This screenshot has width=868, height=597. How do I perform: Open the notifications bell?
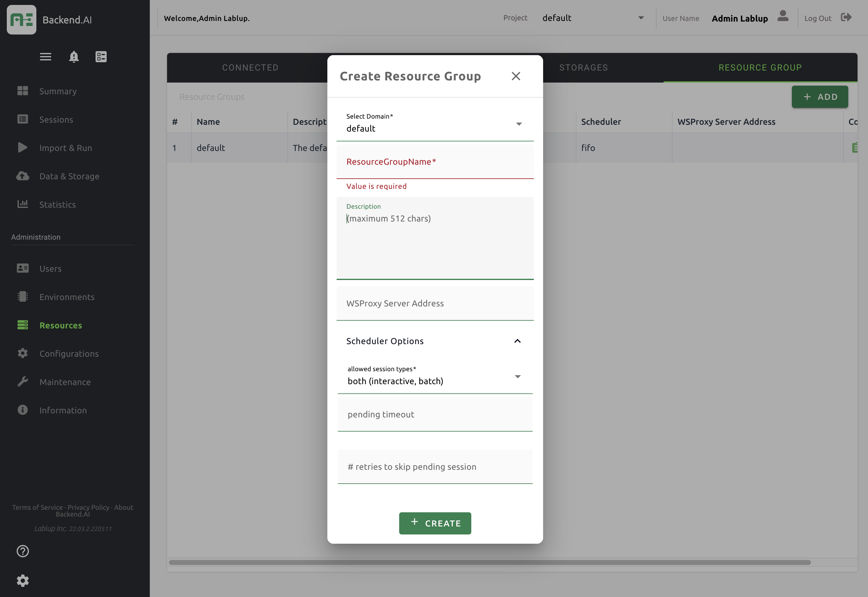click(73, 56)
